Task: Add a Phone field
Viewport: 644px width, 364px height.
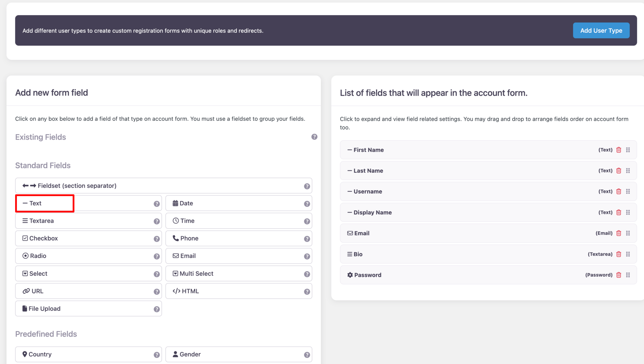Action: click(239, 238)
